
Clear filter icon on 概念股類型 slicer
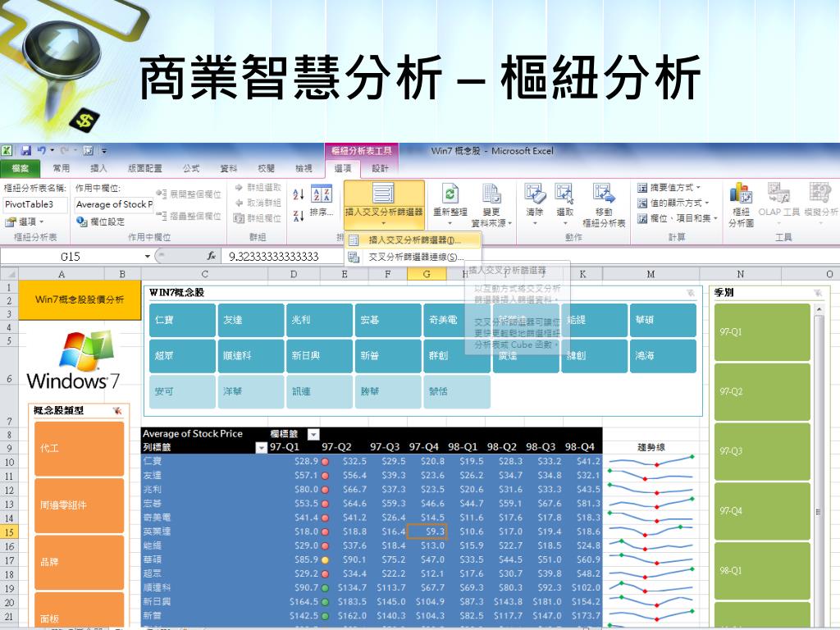(117, 411)
